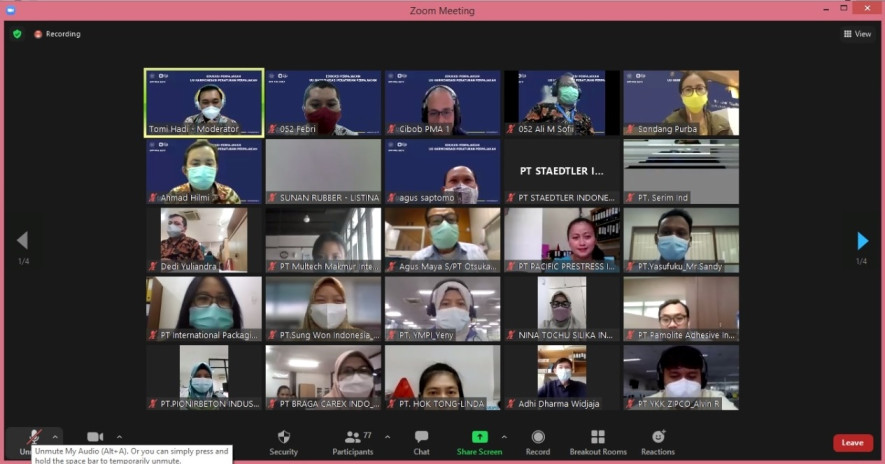
Task: Select Tomi Hadi - Moderator video tile
Action: coord(204,102)
